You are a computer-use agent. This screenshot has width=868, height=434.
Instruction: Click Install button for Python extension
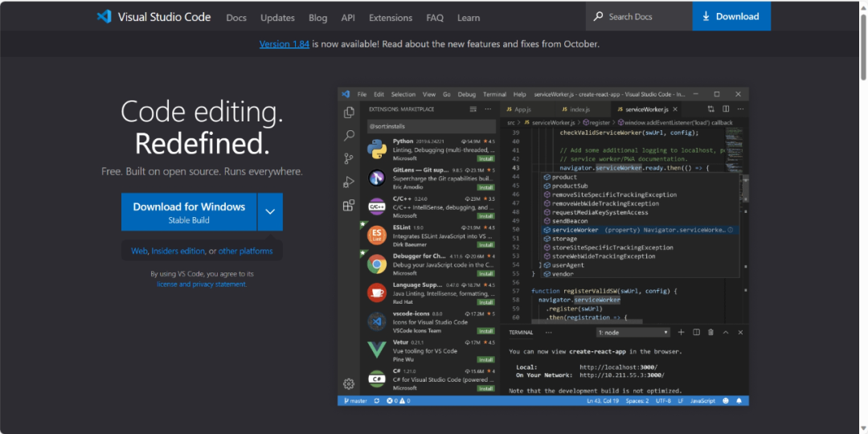(486, 158)
